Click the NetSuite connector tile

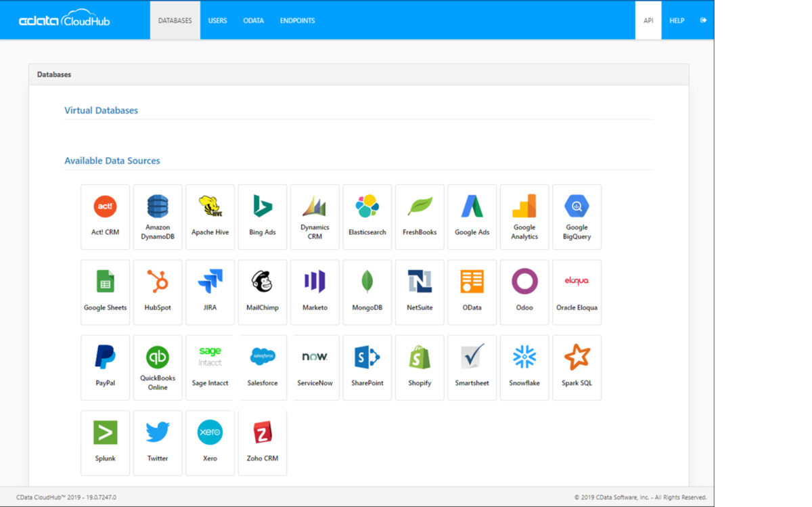point(420,292)
